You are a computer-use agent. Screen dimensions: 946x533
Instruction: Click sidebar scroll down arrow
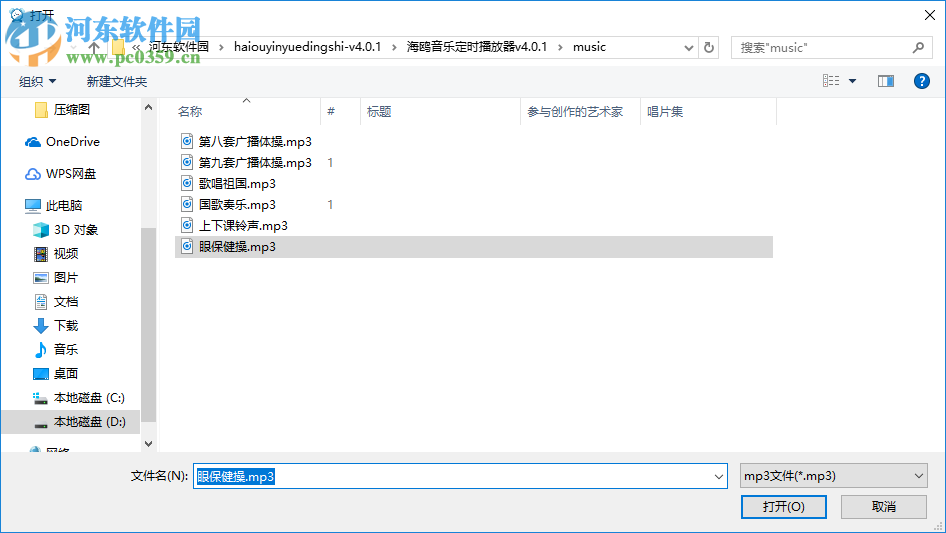tap(148, 444)
